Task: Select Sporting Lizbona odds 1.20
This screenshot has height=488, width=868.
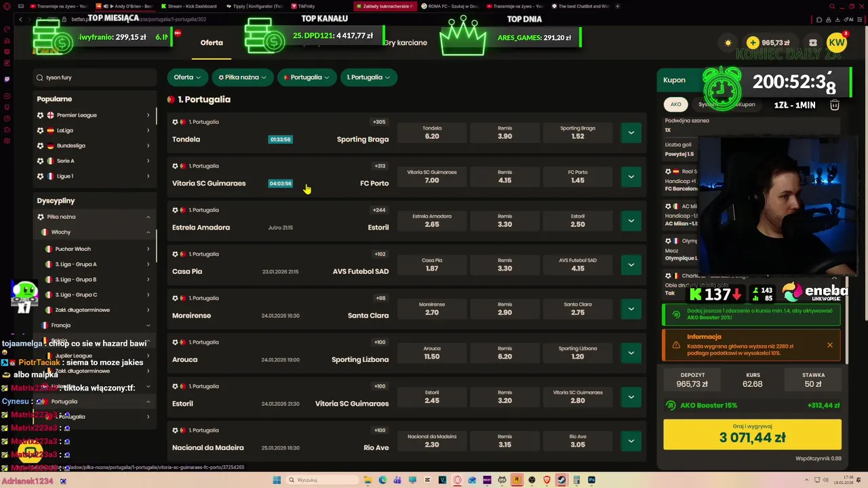Action: pos(578,352)
